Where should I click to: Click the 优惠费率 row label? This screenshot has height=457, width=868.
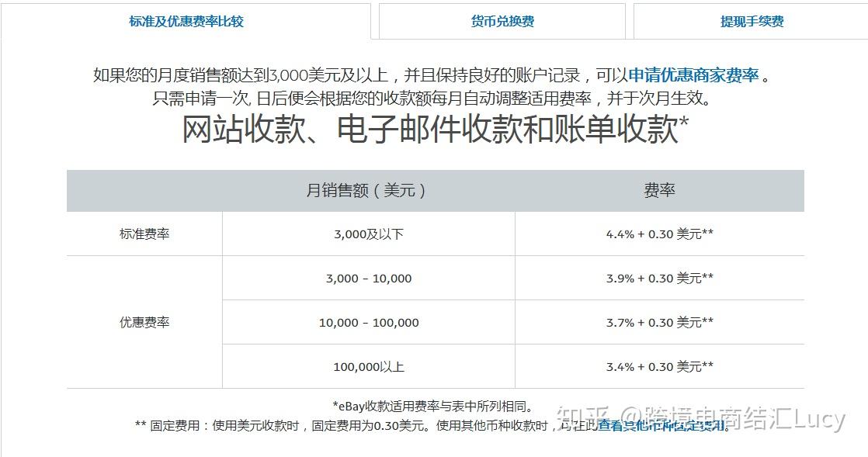144,323
